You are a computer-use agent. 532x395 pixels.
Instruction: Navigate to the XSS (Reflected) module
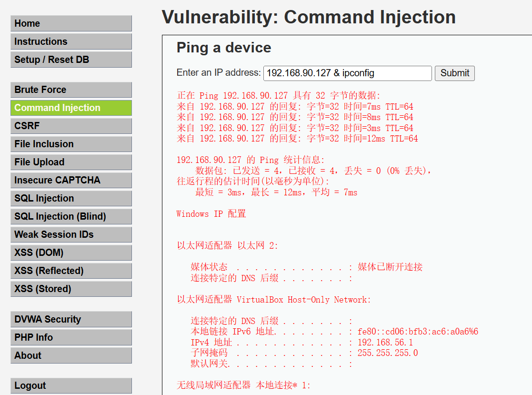coord(71,271)
